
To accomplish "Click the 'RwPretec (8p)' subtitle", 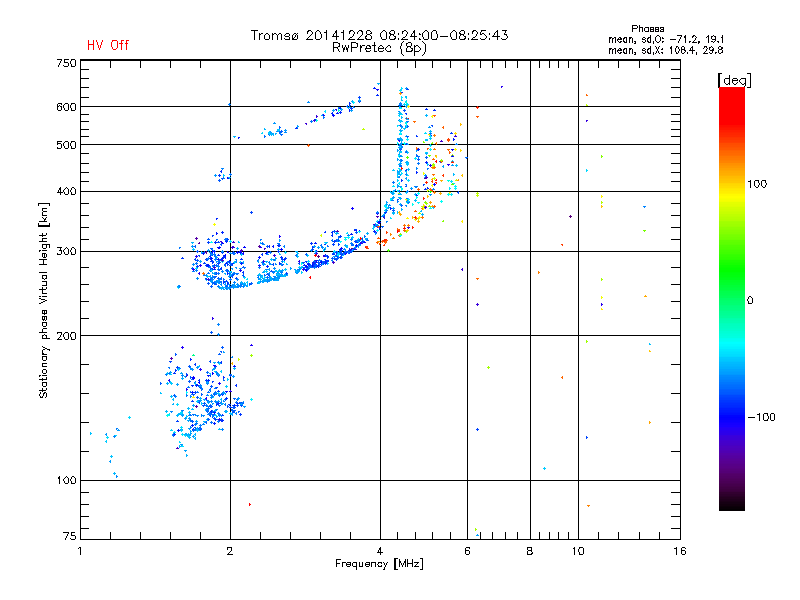I will point(379,48).
